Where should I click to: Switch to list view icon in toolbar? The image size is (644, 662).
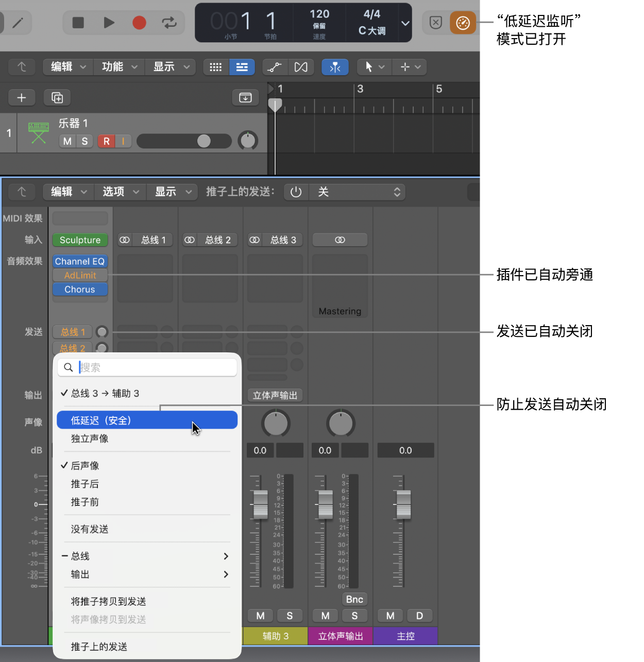click(x=242, y=67)
